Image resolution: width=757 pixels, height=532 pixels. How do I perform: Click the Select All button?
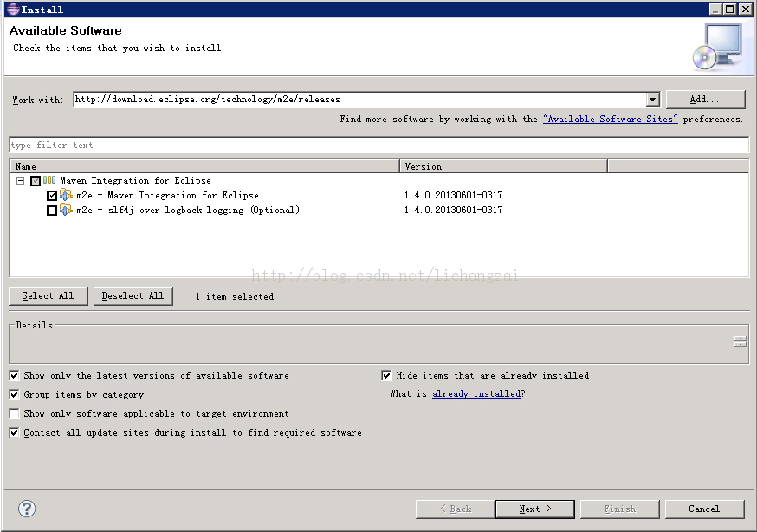[x=48, y=296]
